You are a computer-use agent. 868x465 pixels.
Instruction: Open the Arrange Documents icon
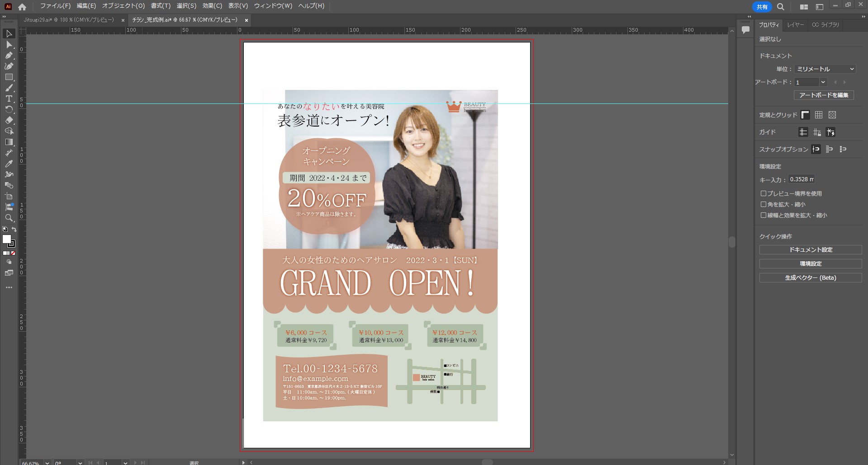tap(804, 7)
